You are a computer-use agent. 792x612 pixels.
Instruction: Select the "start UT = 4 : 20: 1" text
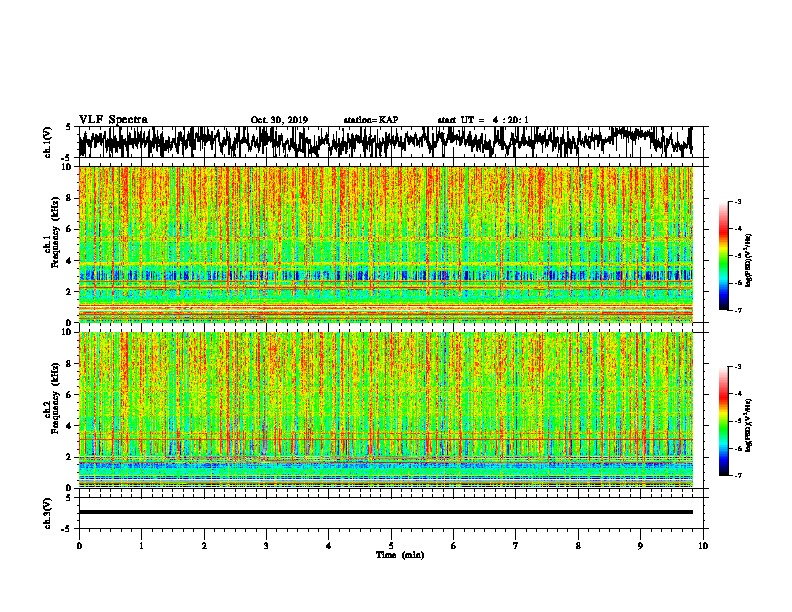[x=483, y=120]
